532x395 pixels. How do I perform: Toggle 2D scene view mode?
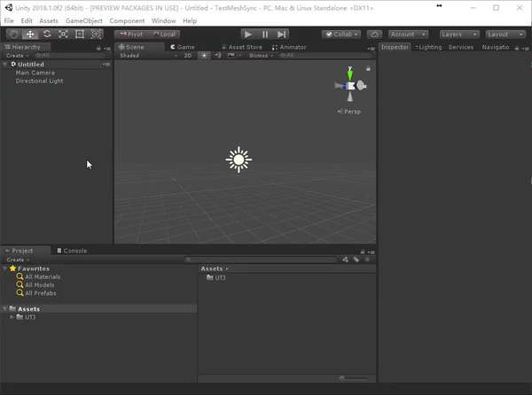[188, 56]
